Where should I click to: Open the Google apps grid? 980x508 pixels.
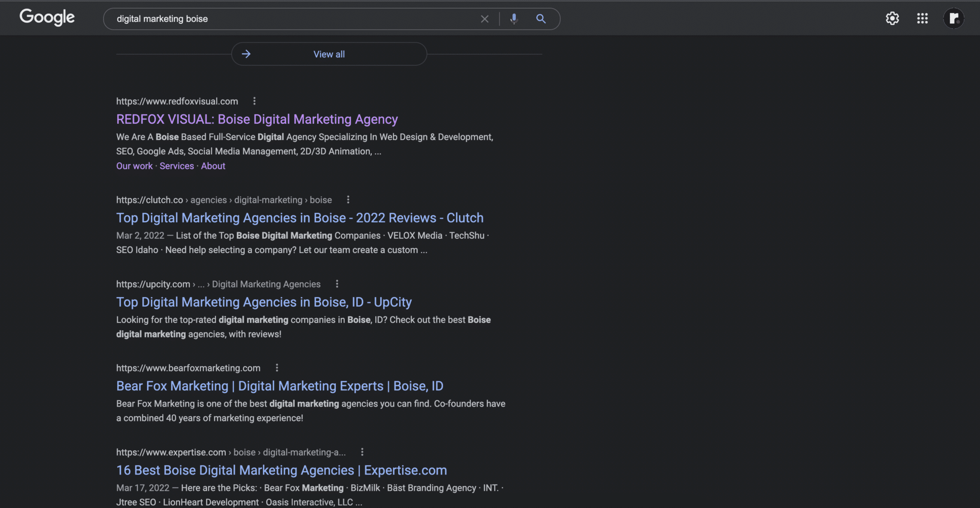(922, 18)
